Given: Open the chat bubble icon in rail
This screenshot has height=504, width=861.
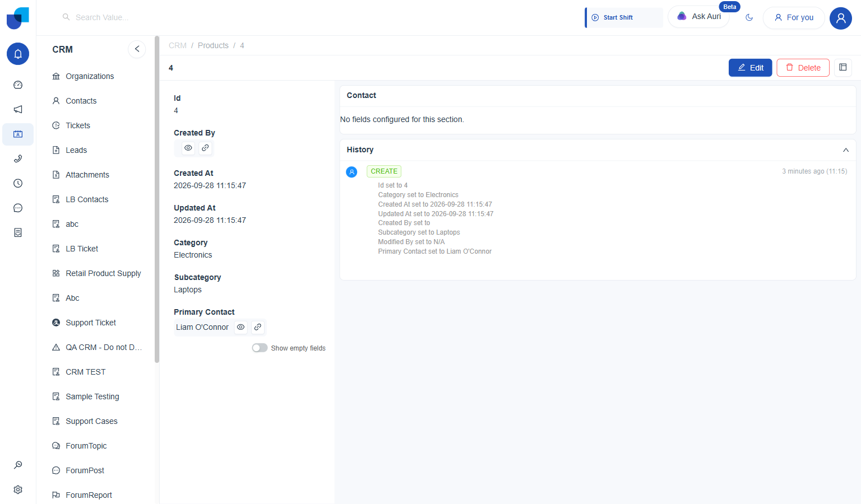Looking at the screenshot, I should (18, 208).
